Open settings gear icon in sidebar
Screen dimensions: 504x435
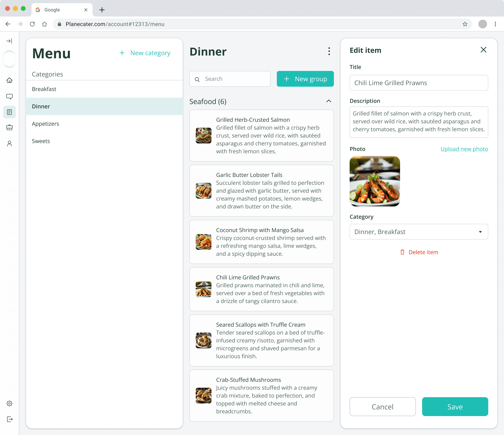point(9,403)
